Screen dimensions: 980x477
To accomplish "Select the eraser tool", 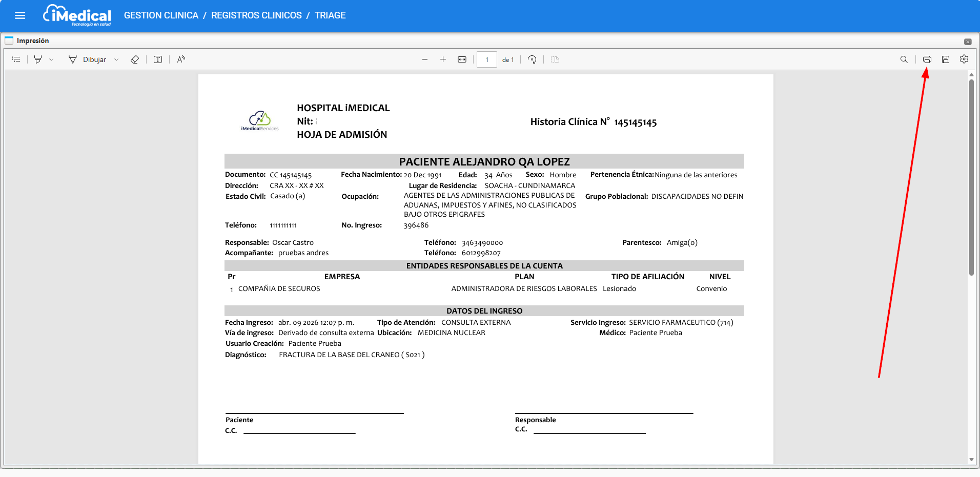I will 135,59.
